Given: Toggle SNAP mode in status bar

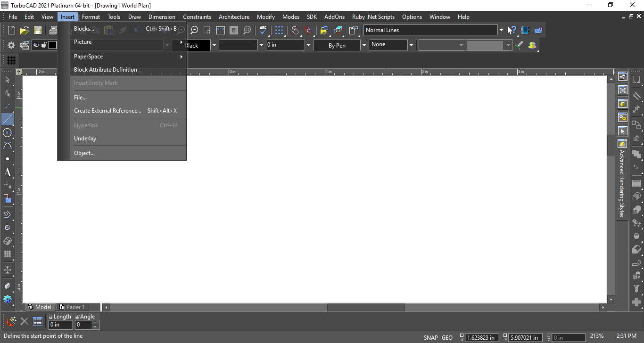Looking at the screenshot, I should 431,337.
